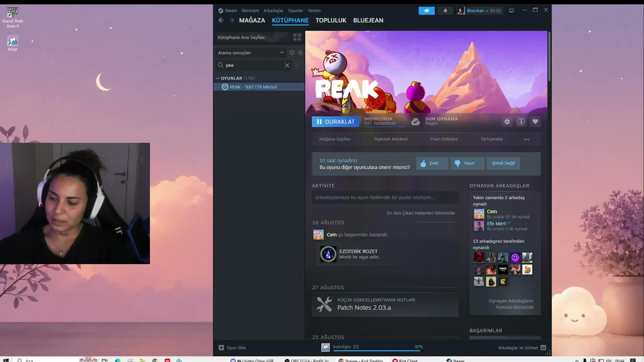
Task: Collapse the OYUNLAR category
Action: (218, 78)
